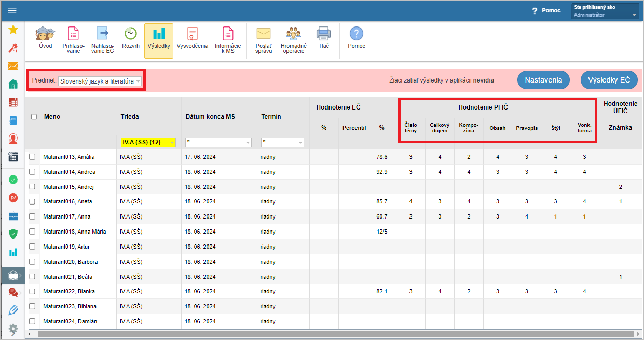Check the box for Maturant016, Aneta

pos(32,201)
